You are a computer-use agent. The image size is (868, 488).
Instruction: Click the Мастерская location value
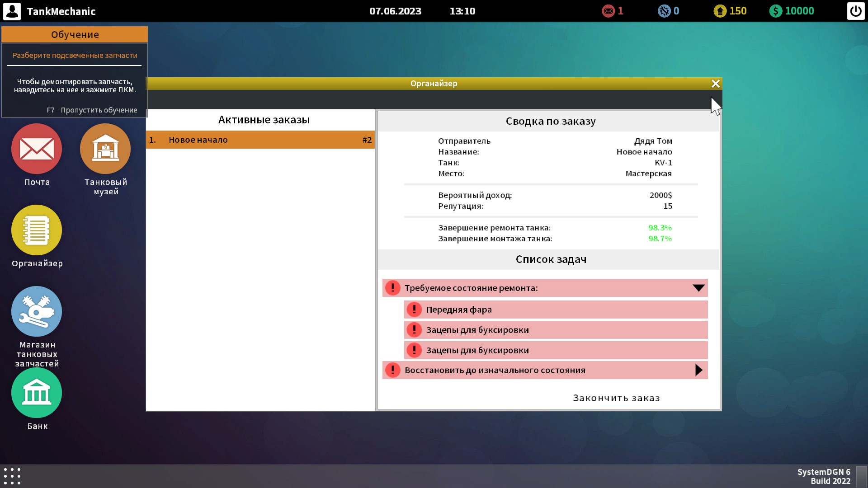click(648, 174)
